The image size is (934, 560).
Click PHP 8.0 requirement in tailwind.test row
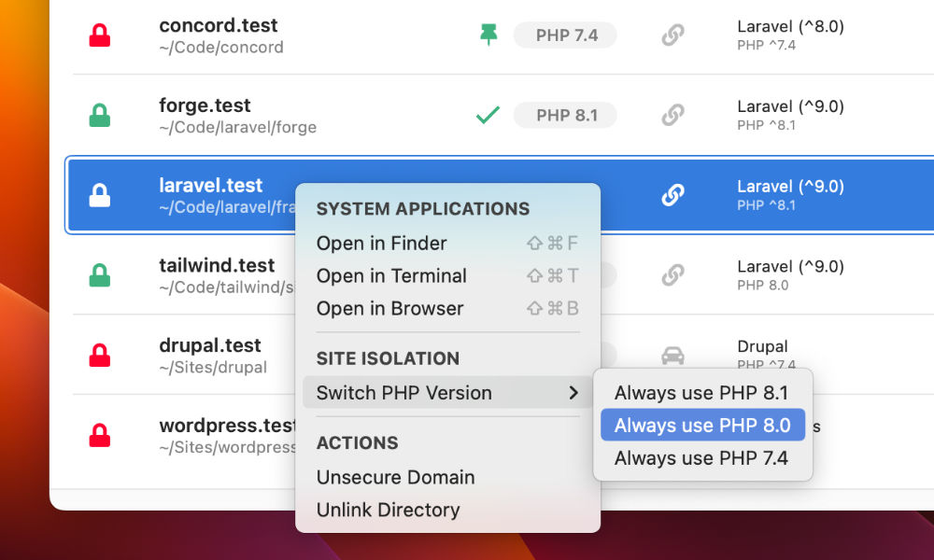(x=762, y=285)
